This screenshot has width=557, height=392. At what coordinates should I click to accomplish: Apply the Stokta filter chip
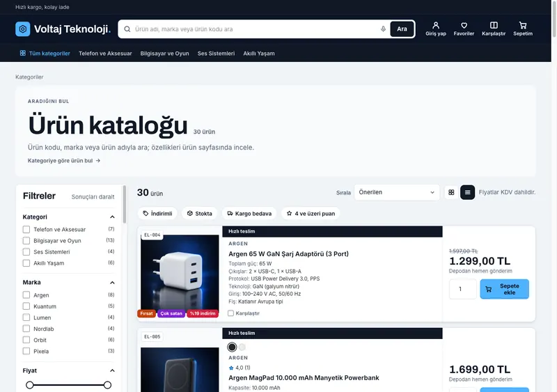(199, 213)
